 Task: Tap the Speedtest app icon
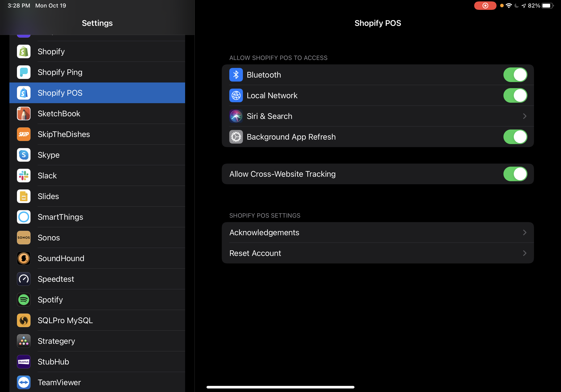(24, 279)
